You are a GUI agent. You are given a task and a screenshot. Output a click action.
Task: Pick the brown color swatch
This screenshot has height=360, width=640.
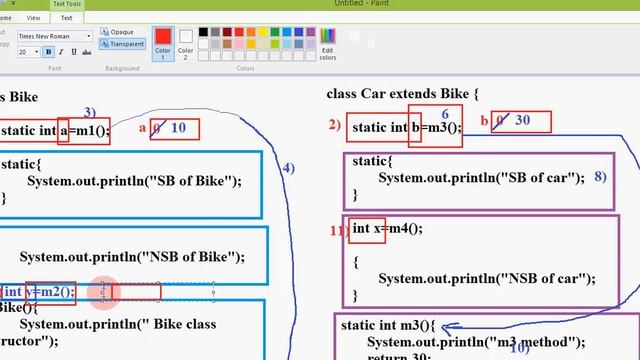coord(227,44)
